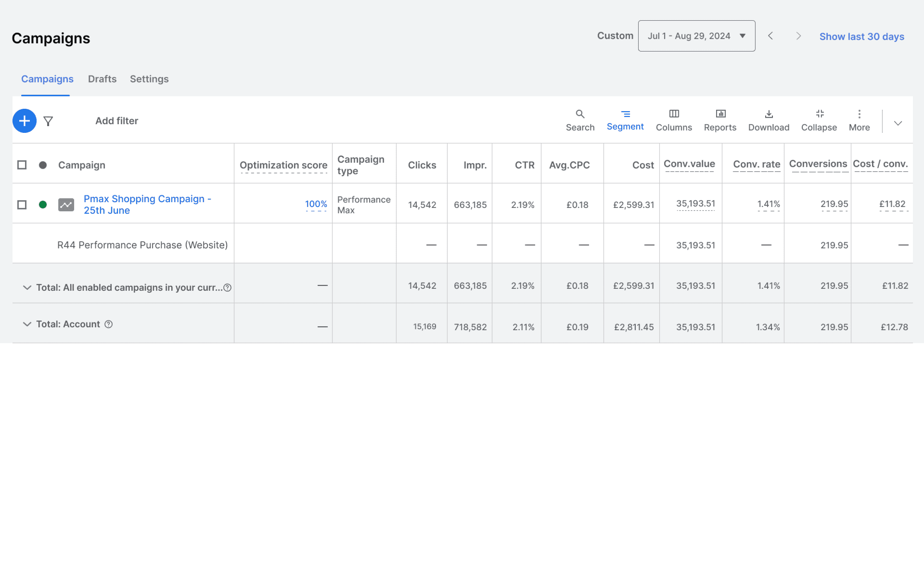Screen dimensions: 924x567
Task: Click Pmax campaign conversion rate 1.41%
Action: tap(769, 204)
